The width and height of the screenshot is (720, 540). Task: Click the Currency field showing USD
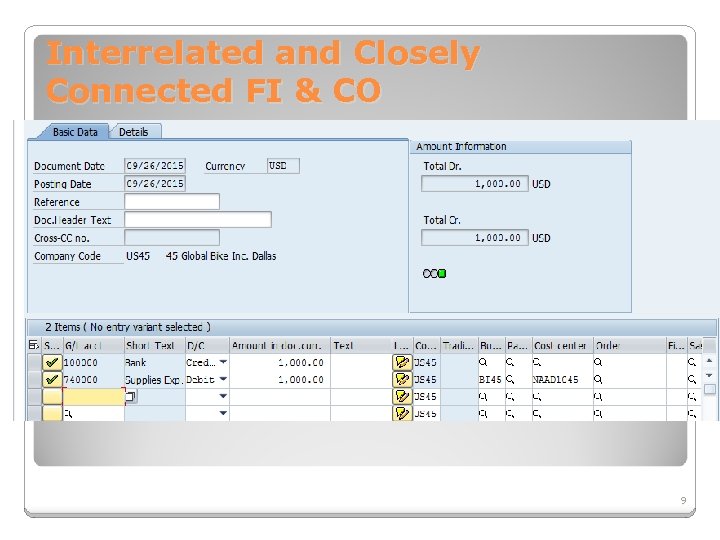click(283, 166)
